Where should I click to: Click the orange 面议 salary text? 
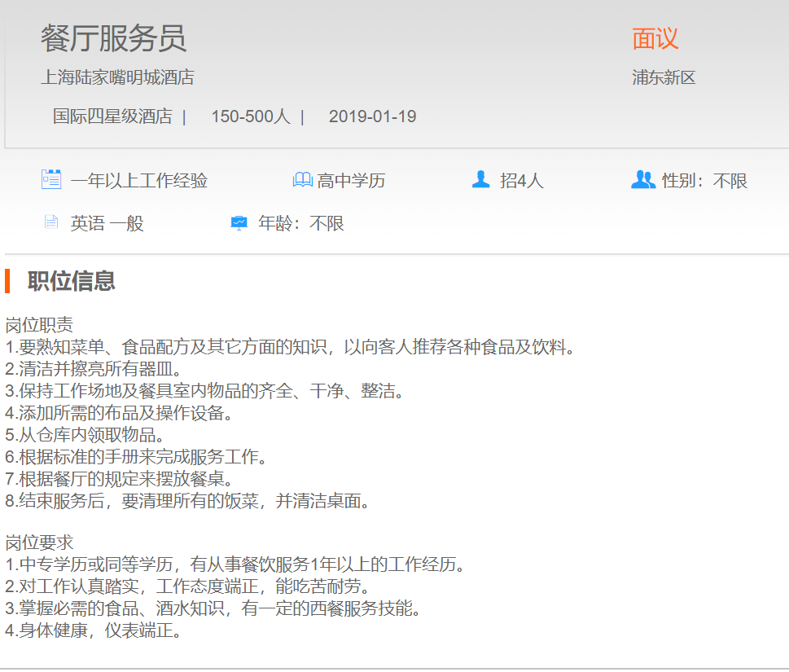[655, 38]
